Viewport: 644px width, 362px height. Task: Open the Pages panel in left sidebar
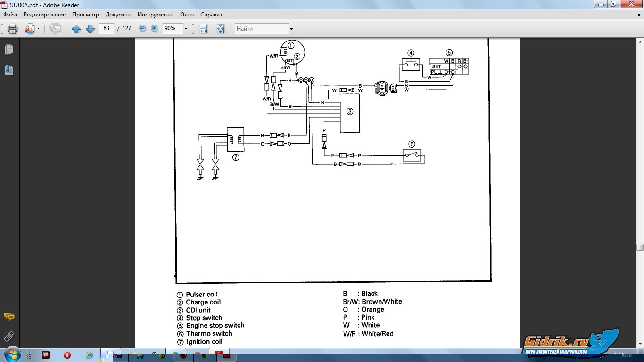(9, 49)
